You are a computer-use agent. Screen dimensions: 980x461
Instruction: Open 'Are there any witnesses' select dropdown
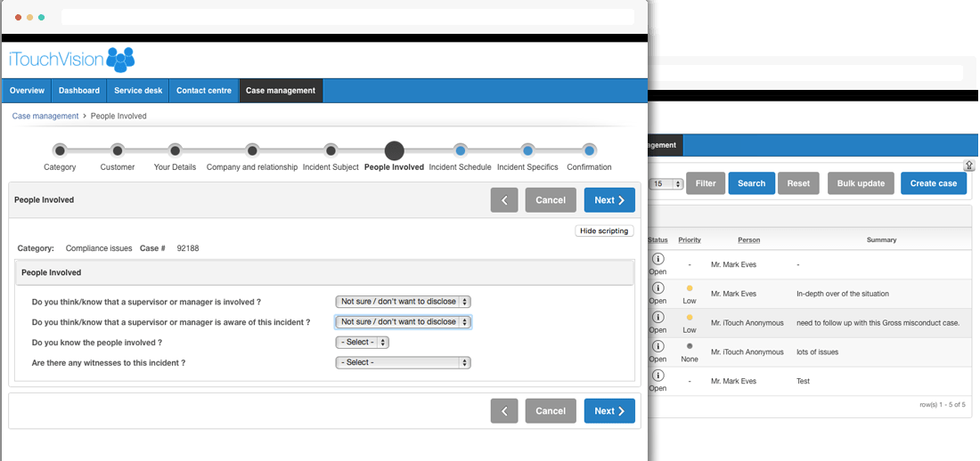[x=403, y=362]
